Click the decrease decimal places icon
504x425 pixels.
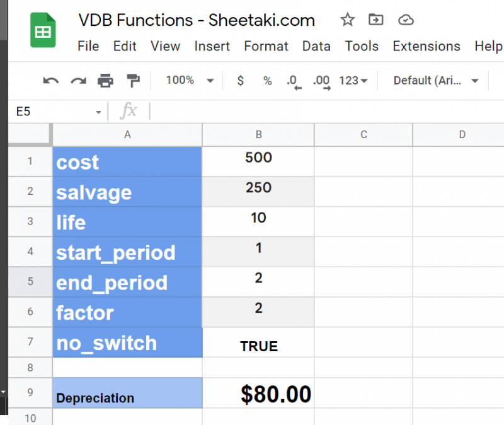(x=292, y=81)
